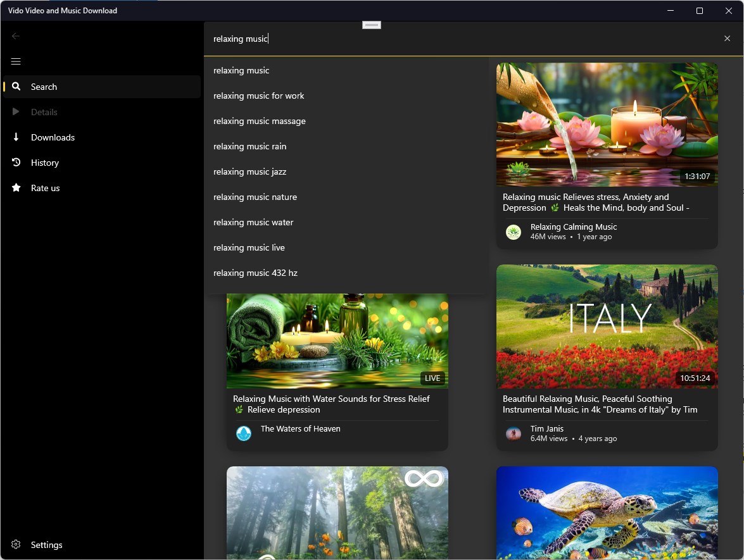Viewport: 744px width, 560px height.
Task: Click the hamburger menu icon
Action: click(x=16, y=61)
